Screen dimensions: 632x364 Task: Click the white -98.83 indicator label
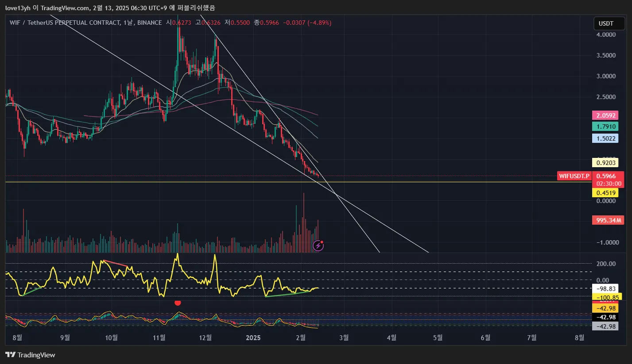click(x=605, y=288)
